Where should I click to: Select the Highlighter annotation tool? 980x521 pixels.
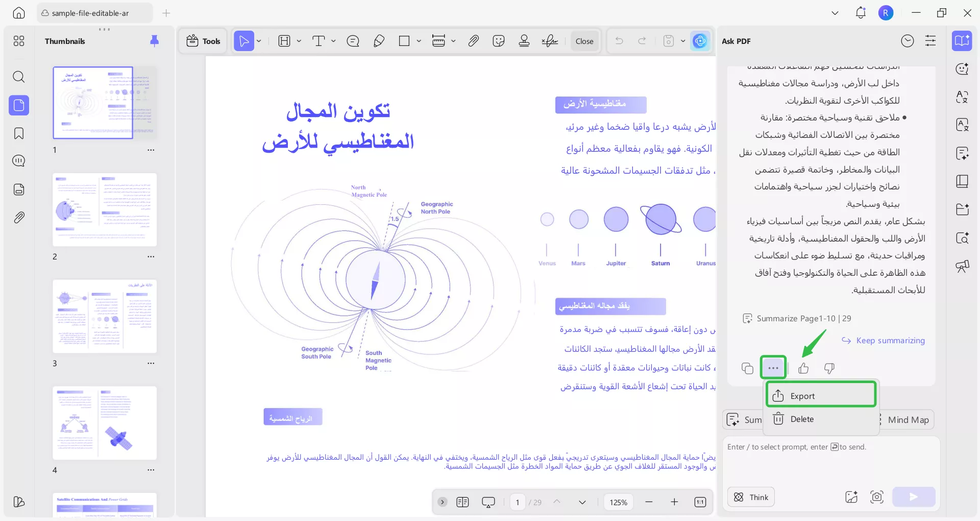[379, 41]
